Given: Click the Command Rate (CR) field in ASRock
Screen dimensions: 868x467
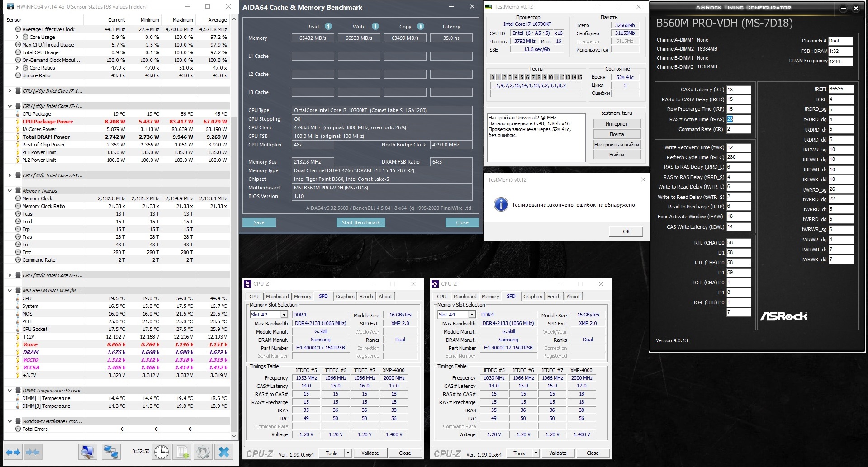Looking at the screenshot, I should [739, 129].
